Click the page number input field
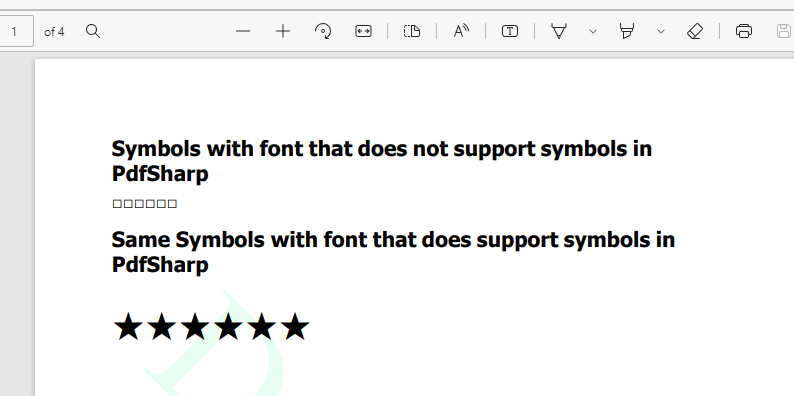 (15, 31)
